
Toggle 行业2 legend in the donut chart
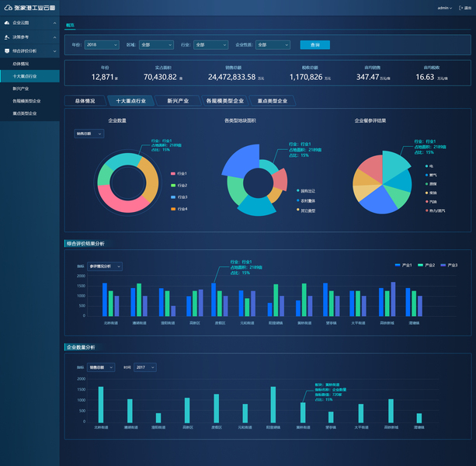179,186
